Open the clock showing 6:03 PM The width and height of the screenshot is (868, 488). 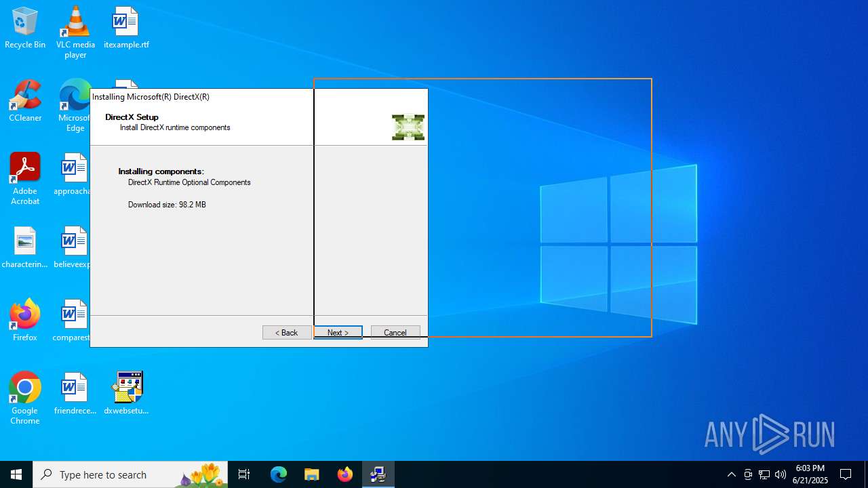(x=811, y=474)
